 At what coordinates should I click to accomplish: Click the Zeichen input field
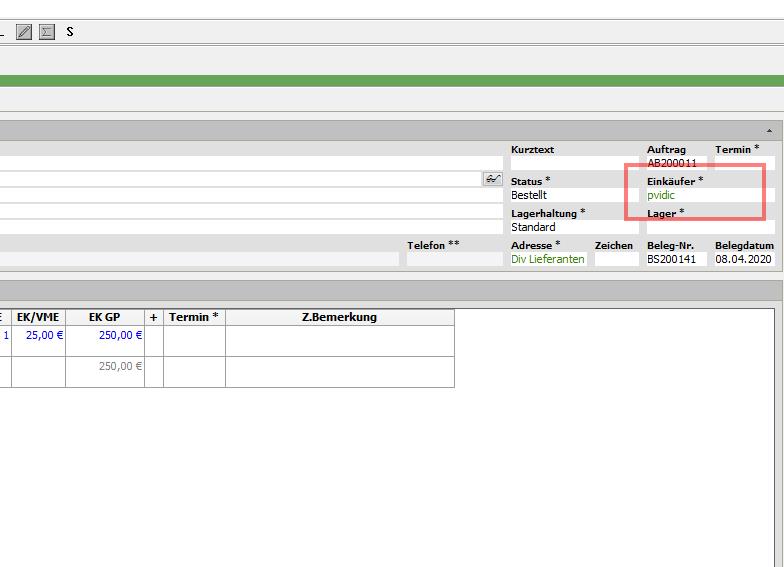click(616, 259)
